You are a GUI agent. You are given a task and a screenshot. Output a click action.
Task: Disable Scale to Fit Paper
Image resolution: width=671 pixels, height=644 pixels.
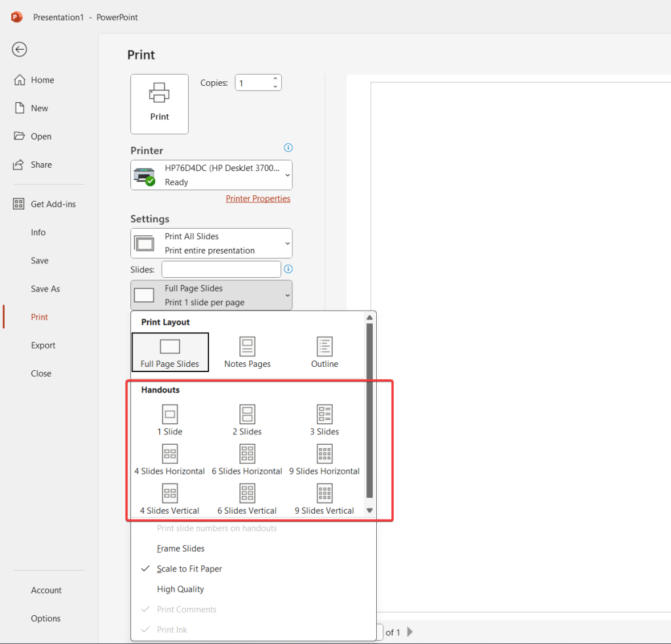tap(189, 569)
